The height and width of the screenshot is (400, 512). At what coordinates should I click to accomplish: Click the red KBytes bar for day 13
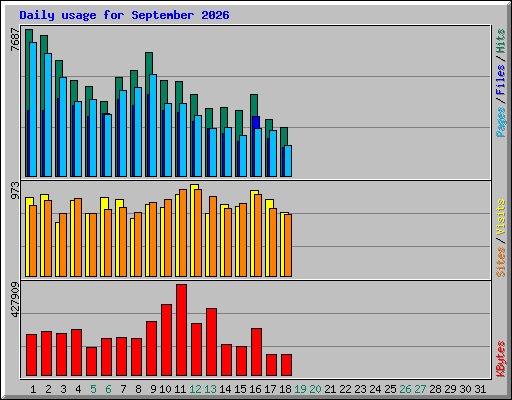(211, 342)
